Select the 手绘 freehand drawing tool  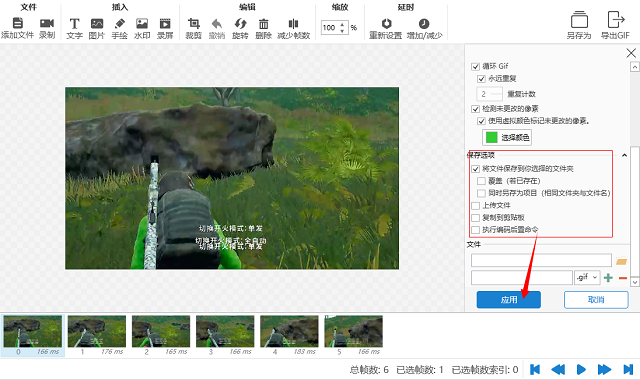point(120,23)
